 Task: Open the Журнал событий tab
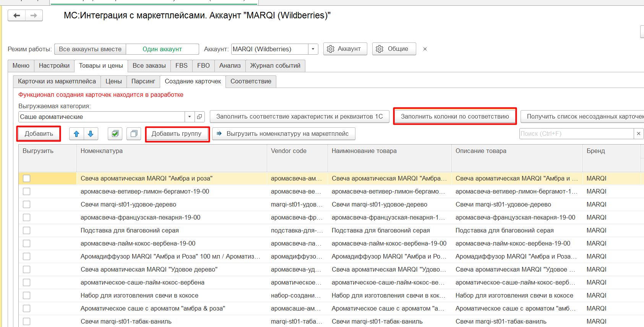275,66
